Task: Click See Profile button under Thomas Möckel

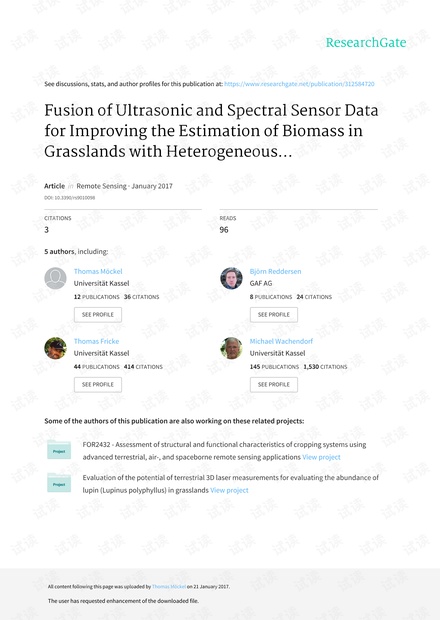Action: point(98,315)
